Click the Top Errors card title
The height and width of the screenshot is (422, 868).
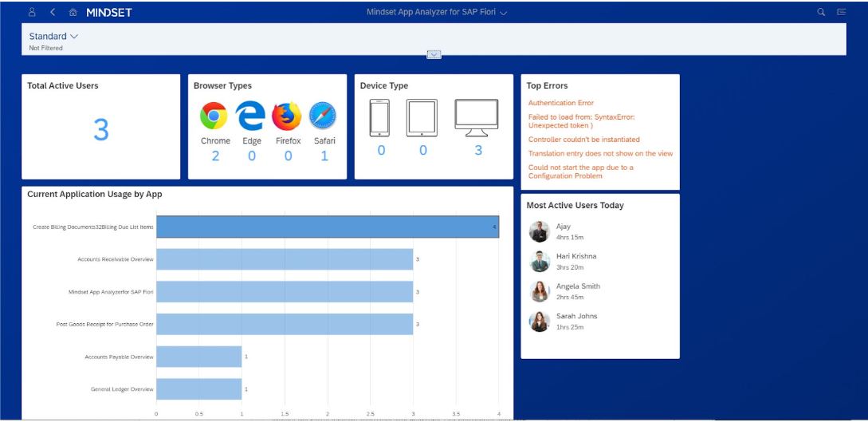point(547,86)
